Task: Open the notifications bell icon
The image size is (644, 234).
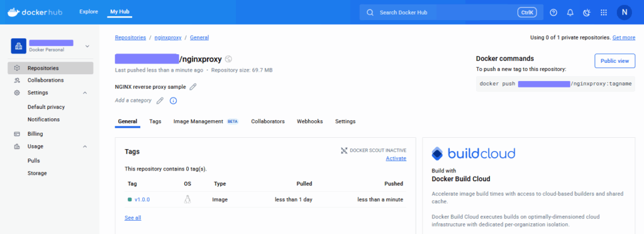Action: pyautogui.click(x=570, y=13)
